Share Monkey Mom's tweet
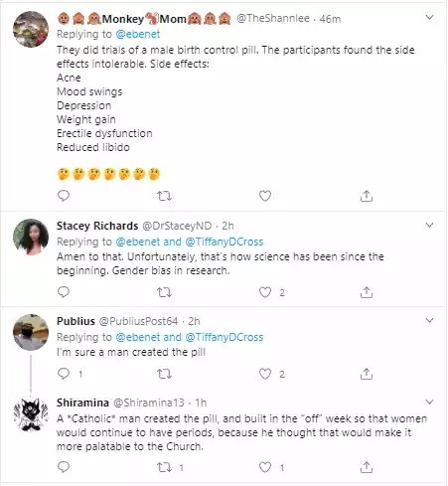 click(367, 196)
